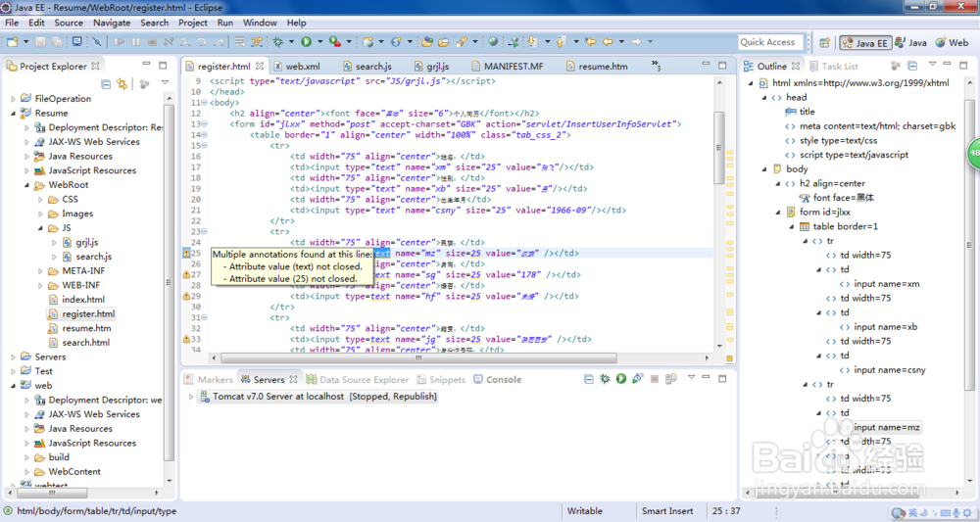Click the Last Edit Location arrow icon
Screen dimensions: 980x522
click(591, 42)
